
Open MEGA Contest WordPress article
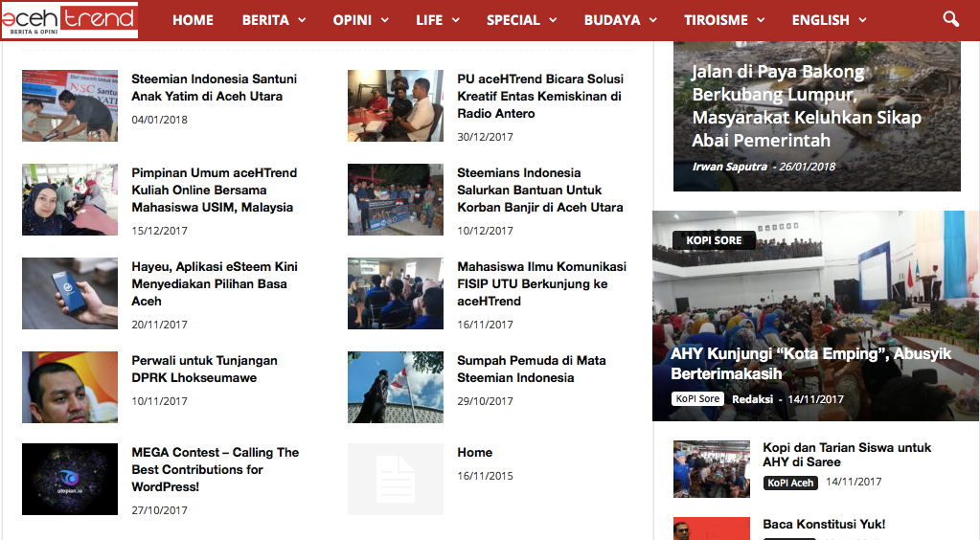tap(215, 469)
